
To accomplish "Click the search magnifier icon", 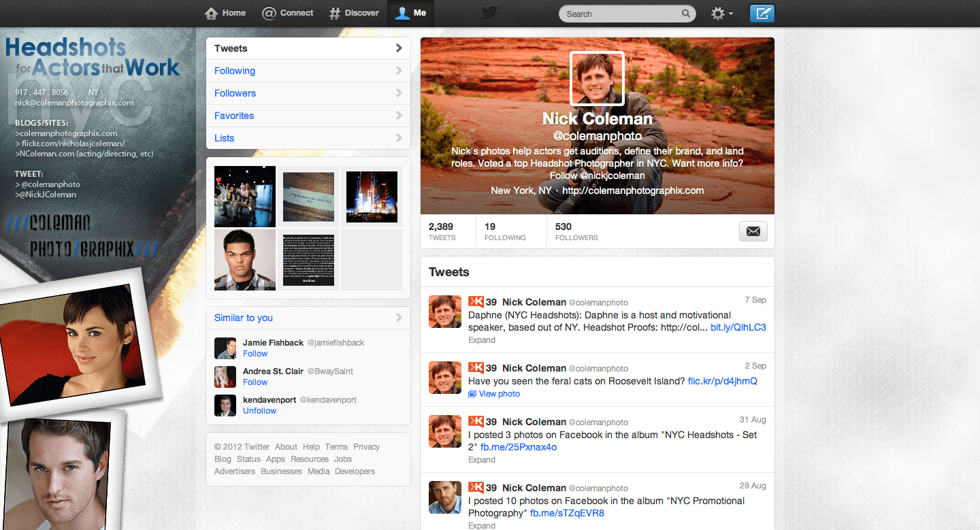I will pos(685,14).
